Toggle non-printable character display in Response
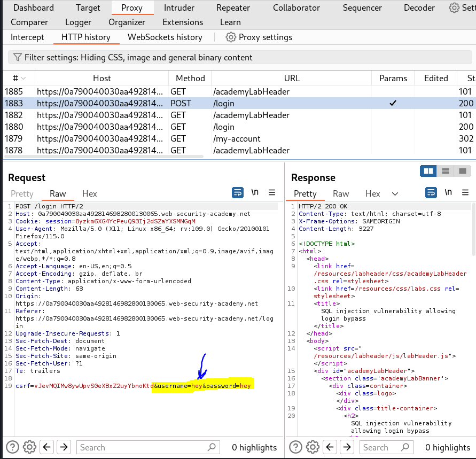Image resolution: width=476 pixels, height=459 pixels. (x=449, y=193)
